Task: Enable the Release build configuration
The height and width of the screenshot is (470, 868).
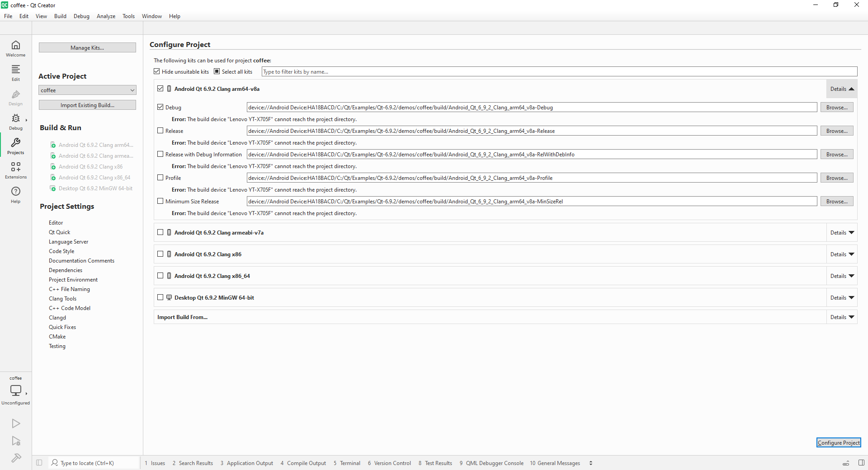Action: 160,131
